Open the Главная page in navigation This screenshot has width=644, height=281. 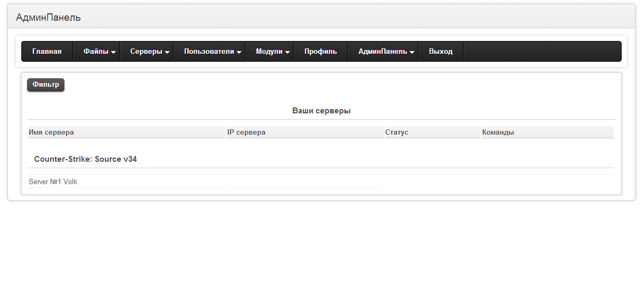point(47,52)
